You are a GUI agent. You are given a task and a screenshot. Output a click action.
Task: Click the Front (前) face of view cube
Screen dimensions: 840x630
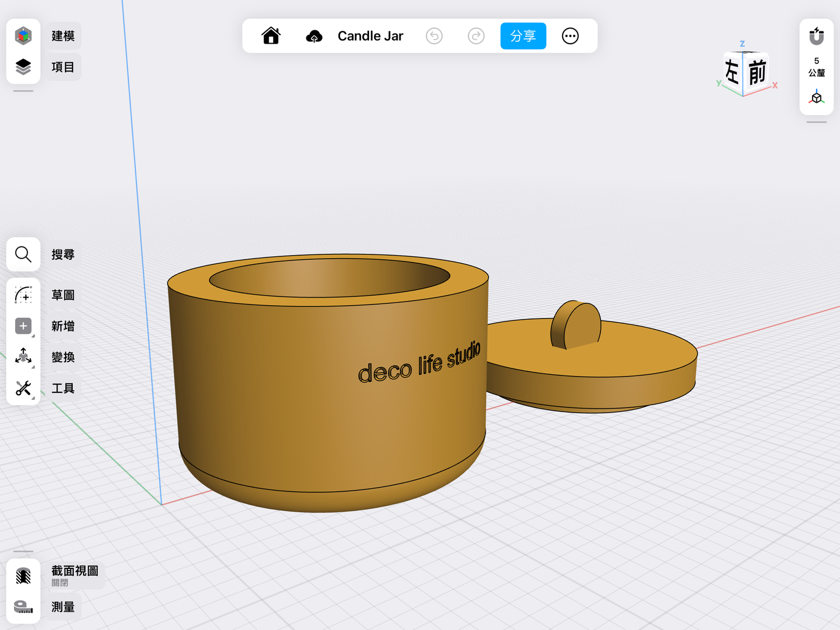(757, 73)
